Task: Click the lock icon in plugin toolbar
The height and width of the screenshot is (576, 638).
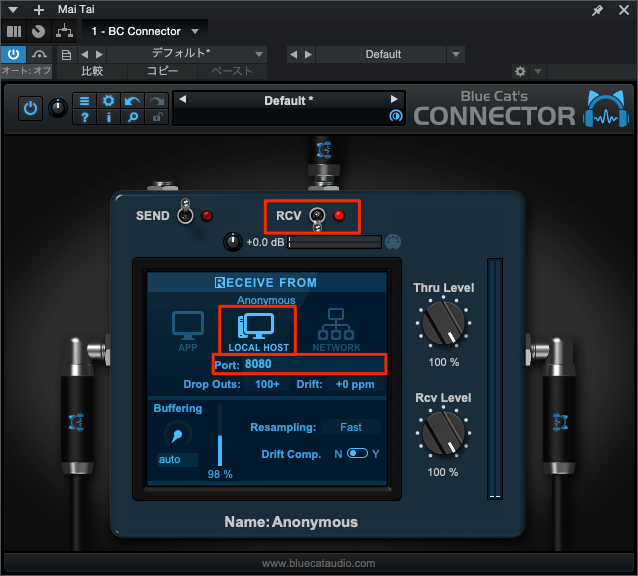Action: pyautogui.click(x=157, y=117)
